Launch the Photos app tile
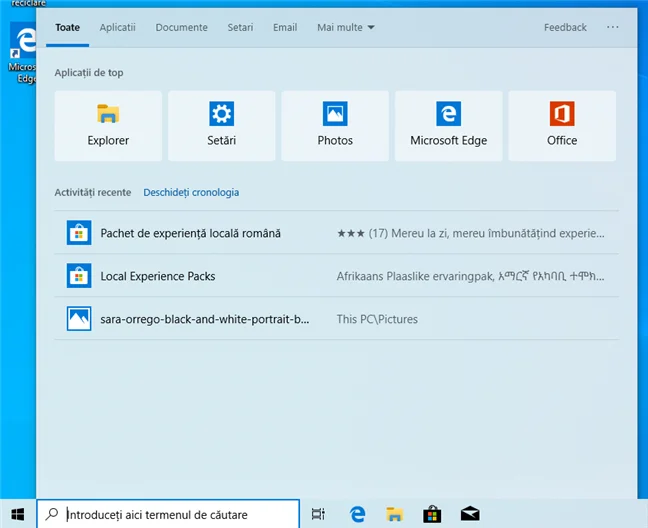This screenshot has height=528, width=648. click(335, 126)
